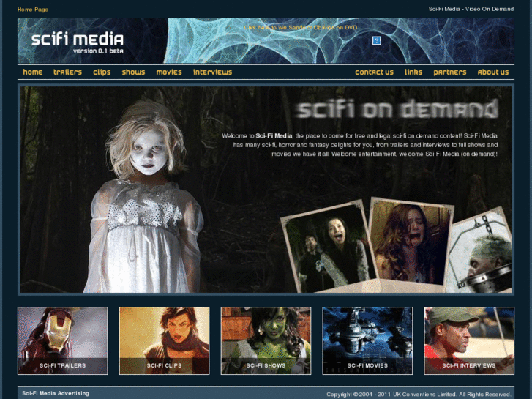Open the partners menu item

point(450,72)
